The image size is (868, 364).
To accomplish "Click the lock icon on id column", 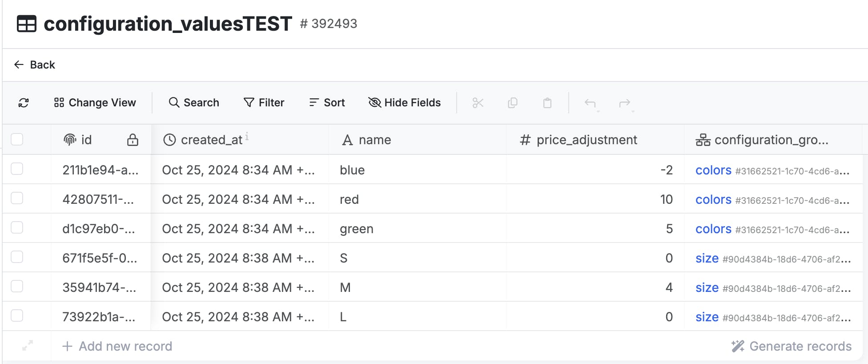I will point(133,140).
